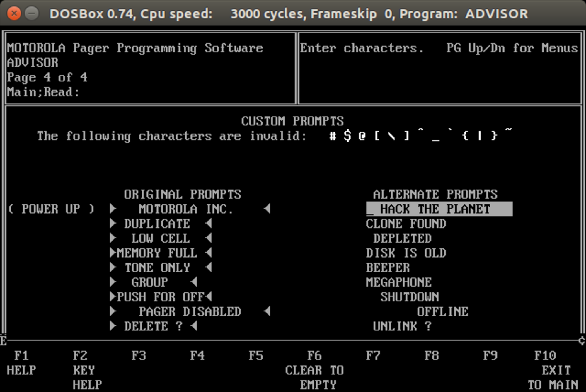
Task: Click the right-pointing arrow before DUPLICATE
Action: pos(113,224)
